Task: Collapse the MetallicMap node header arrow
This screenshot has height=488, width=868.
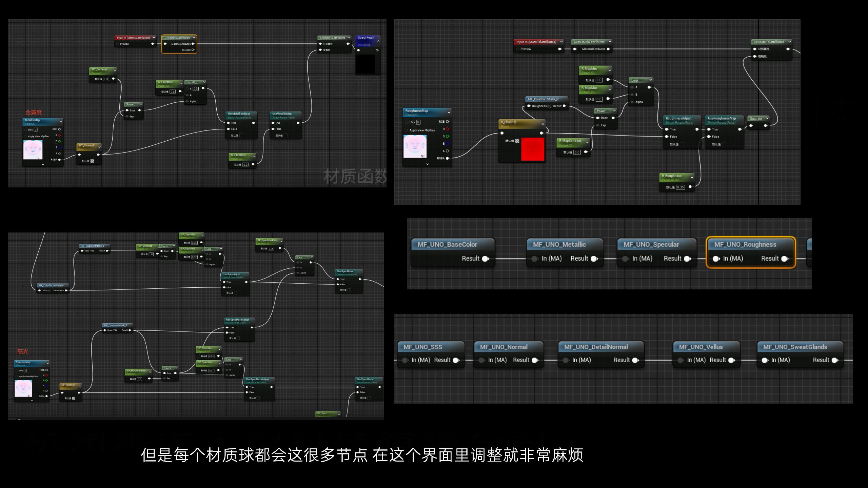Action: (x=61, y=122)
